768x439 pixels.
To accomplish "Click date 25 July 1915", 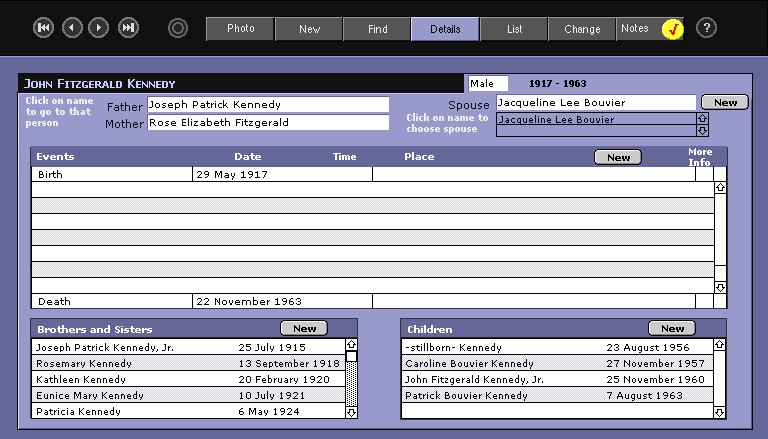I will pyautogui.click(x=272, y=347).
